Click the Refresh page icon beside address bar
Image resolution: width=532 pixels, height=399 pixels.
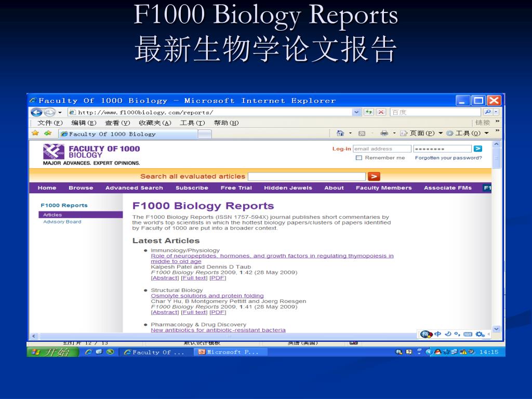coord(368,112)
